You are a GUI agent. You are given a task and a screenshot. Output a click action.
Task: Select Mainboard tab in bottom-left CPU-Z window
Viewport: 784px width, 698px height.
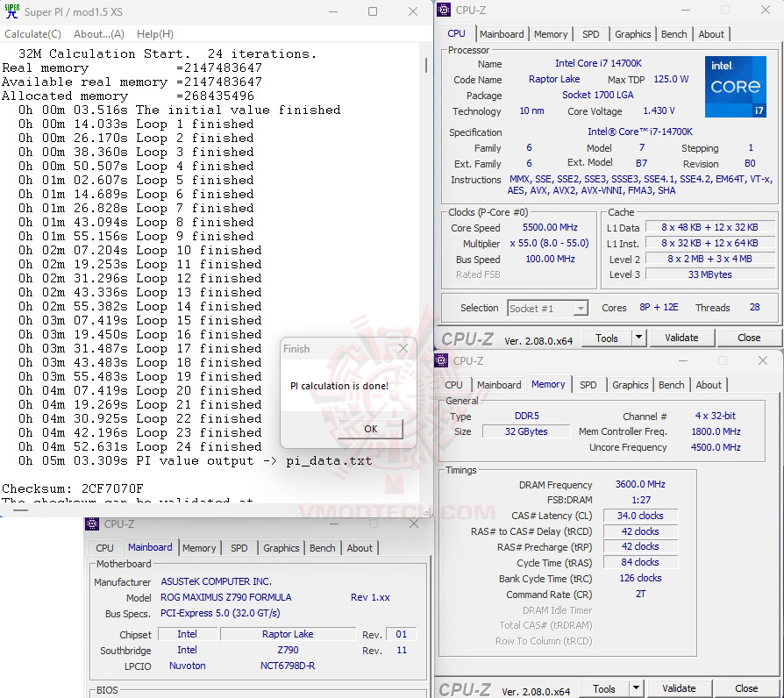150,547
